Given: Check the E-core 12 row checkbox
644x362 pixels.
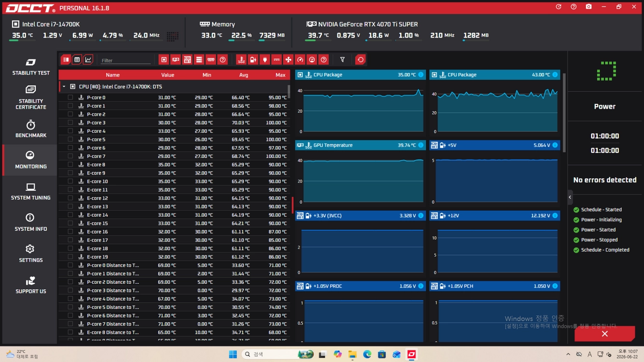Looking at the screenshot, I should click(70, 198).
